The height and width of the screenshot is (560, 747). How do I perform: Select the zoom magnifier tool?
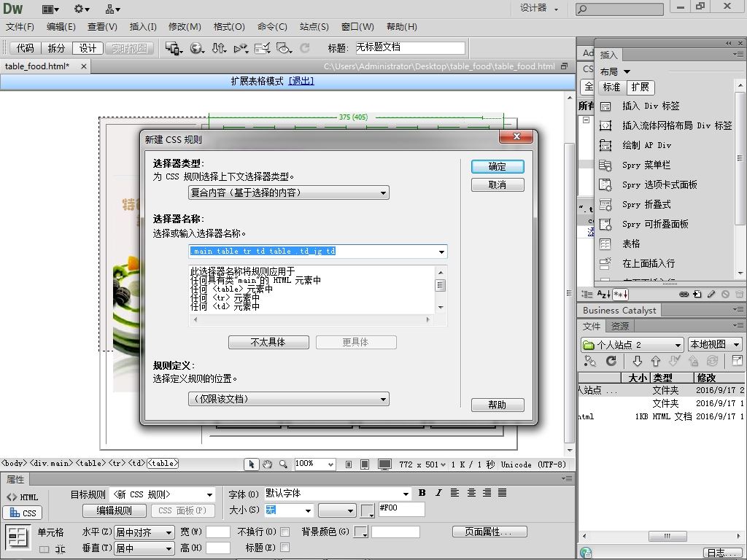(x=284, y=464)
